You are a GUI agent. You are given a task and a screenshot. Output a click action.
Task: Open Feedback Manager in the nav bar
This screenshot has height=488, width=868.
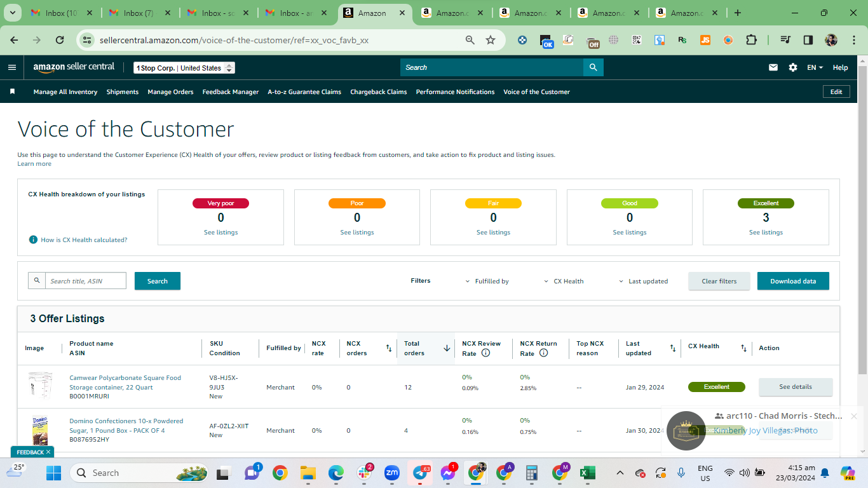pos(231,91)
